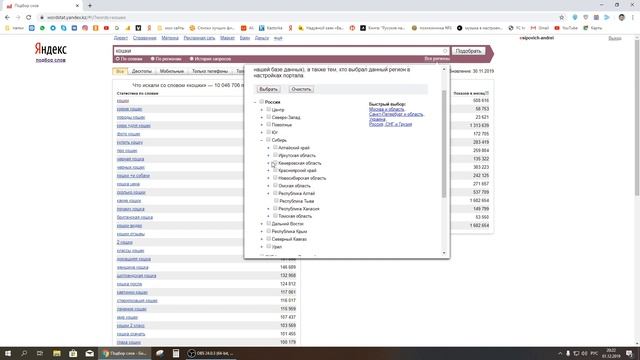Image resolution: width=640 pixels, height=360 pixels.
Task: Collapse the Россия tree node
Action: tap(255, 102)
